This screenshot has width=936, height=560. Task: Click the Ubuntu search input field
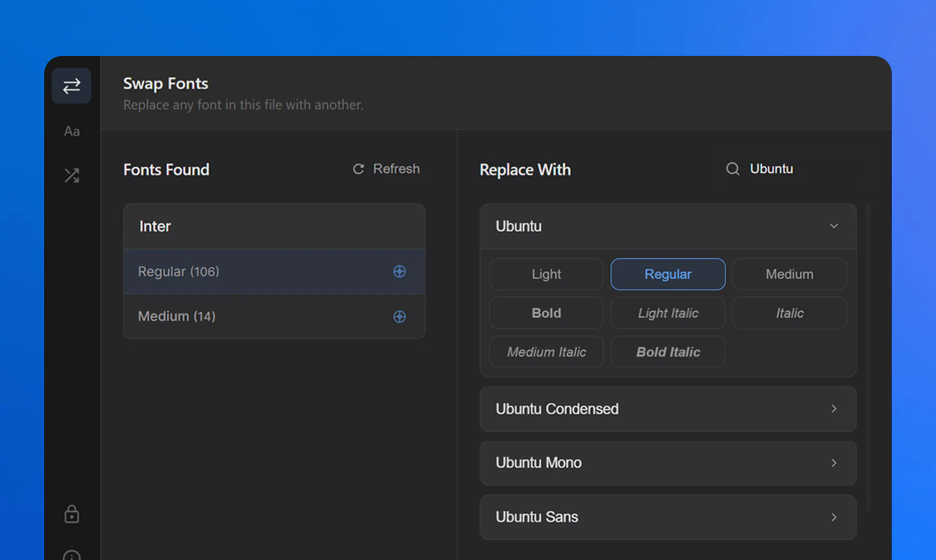pyautogui.click(x=791, y=169)
